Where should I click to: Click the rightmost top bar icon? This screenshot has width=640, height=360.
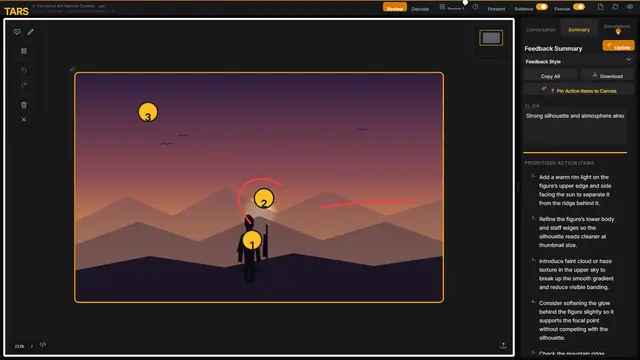coord(630,7)
